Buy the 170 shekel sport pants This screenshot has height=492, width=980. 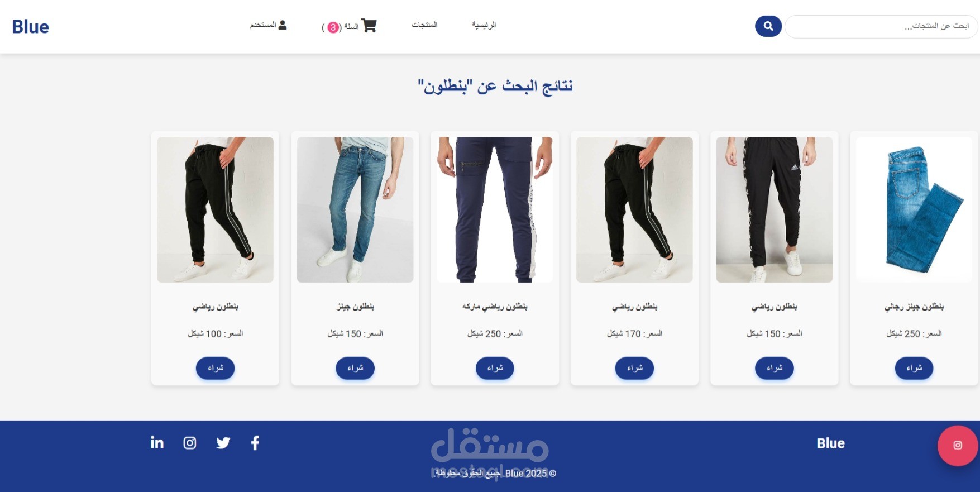tap(634, 368)
